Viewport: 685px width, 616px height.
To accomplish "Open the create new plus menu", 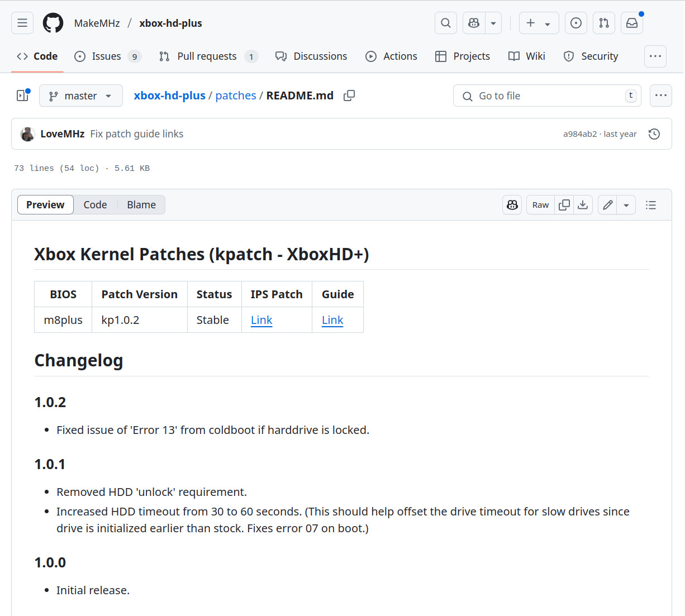I will tap(539, 23).
